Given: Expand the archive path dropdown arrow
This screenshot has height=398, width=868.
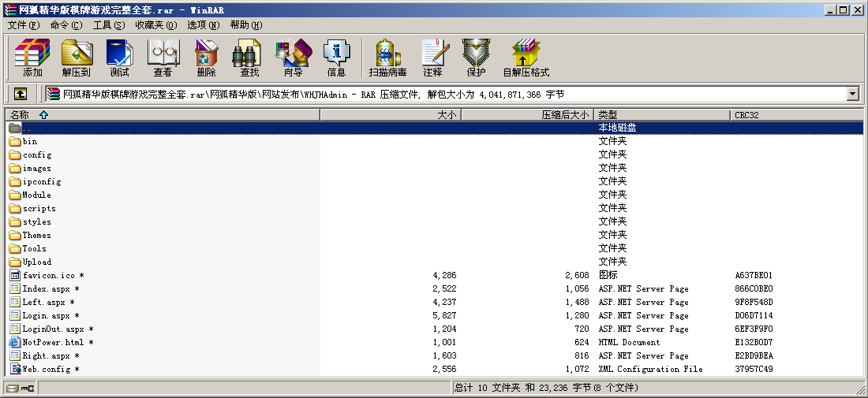Looking at the screenshot, I should pyautogui.click(x=852, y=94).
